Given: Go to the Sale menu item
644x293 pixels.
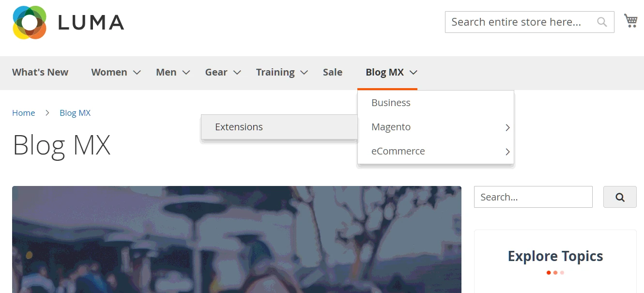Looking at the screenshot, I should (333, 72).
